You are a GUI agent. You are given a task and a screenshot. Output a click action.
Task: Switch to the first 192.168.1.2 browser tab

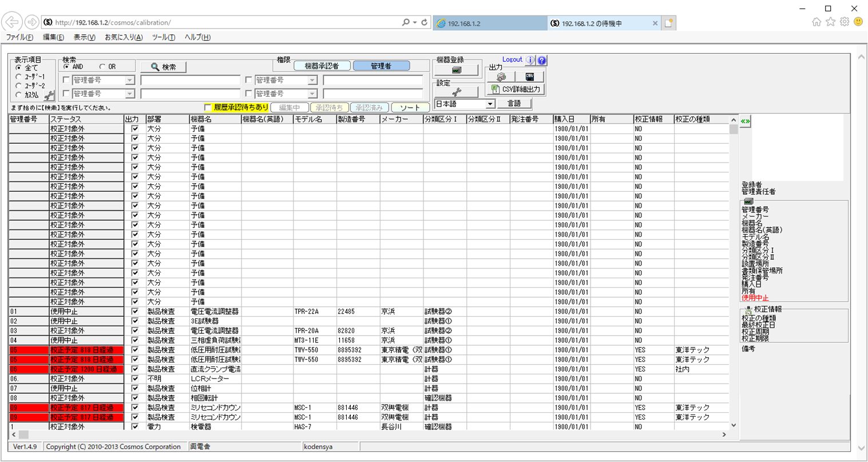coord(490,23)
